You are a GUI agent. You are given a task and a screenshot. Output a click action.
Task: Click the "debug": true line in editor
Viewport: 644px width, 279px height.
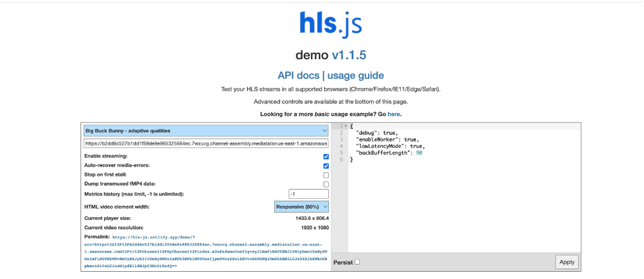pos(377,133)
